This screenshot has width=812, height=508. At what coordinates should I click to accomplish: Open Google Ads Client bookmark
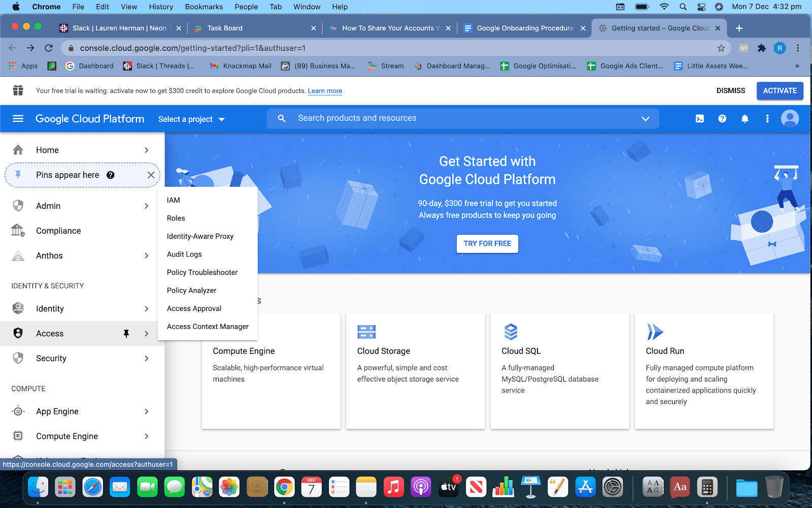tap(625, 66)
